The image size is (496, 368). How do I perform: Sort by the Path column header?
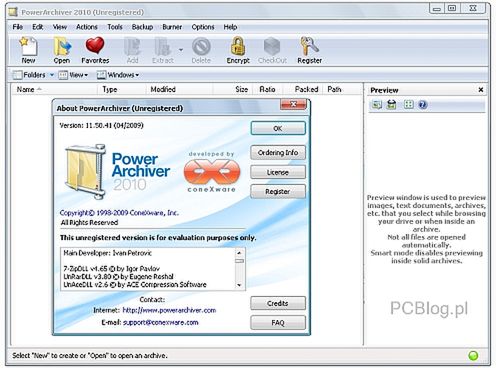pos(343,89)
